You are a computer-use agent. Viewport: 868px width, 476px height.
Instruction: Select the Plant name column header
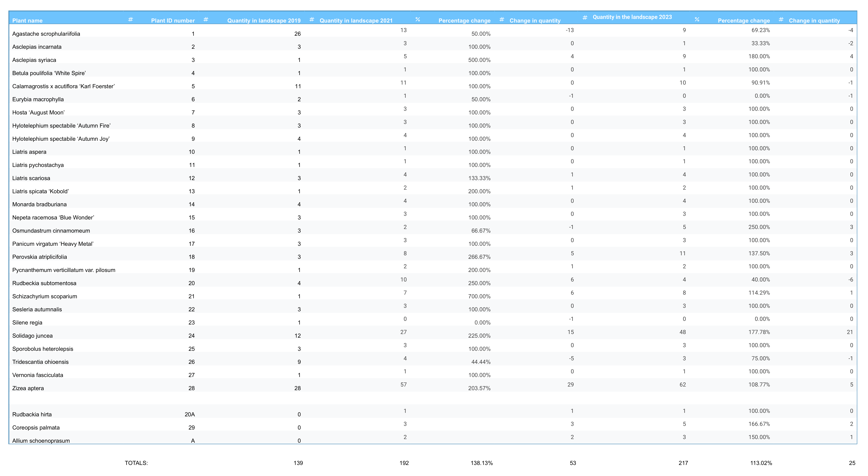pyautogui.click(x=27, y=21)
